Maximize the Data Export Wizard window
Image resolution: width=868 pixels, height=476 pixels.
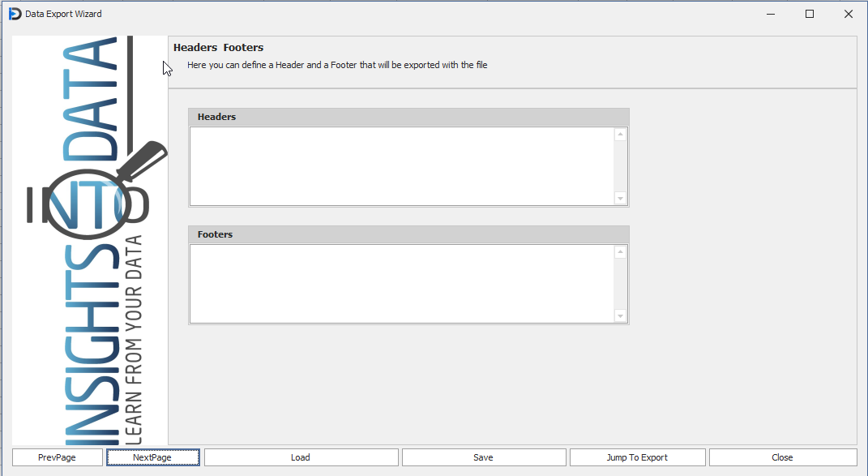809,14
